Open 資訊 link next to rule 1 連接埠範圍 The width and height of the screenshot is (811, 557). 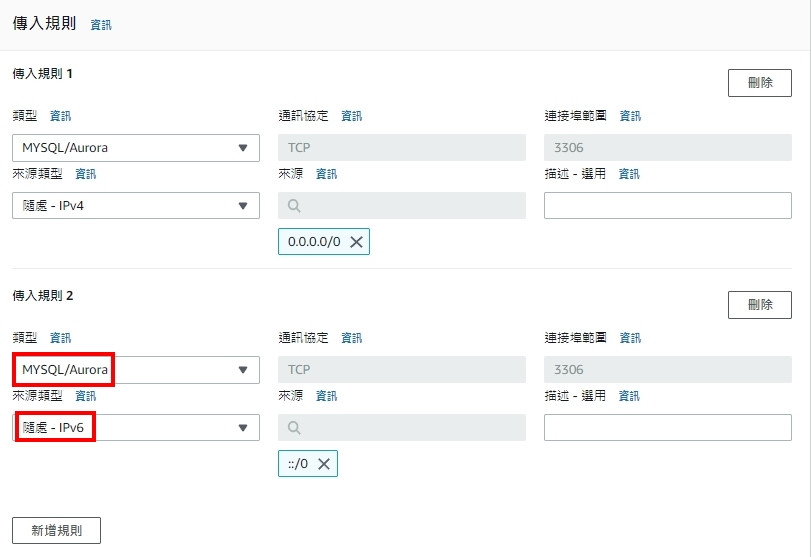[630, 116]
